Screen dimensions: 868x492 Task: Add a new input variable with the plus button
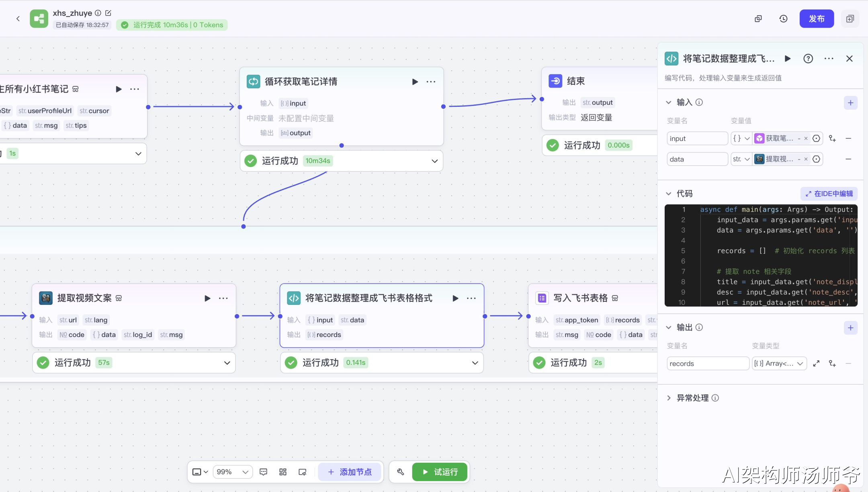coord(850,103)
